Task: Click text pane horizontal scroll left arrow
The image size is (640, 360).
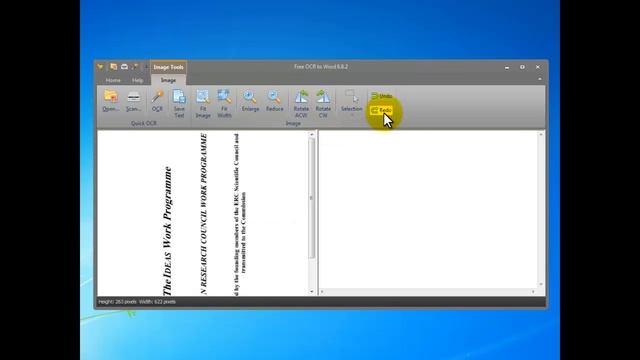Action: pos(322,291)
